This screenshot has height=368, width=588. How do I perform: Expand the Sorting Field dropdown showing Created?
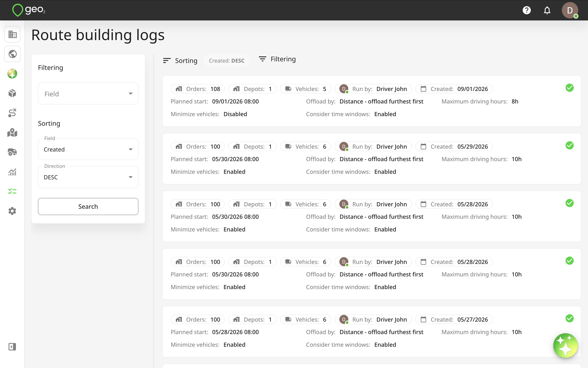[x=88, y=149]
